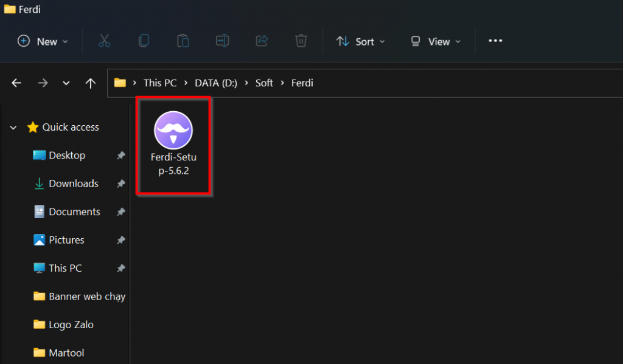Click the Delete trash icon
The height and width of the screenshot is (364, 623).
point(301,41)
